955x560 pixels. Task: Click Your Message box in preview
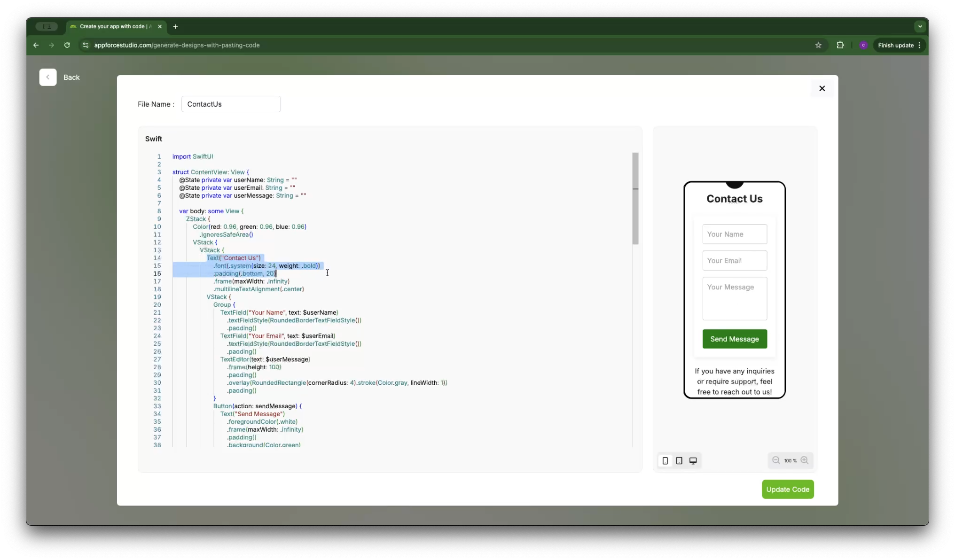735,298
